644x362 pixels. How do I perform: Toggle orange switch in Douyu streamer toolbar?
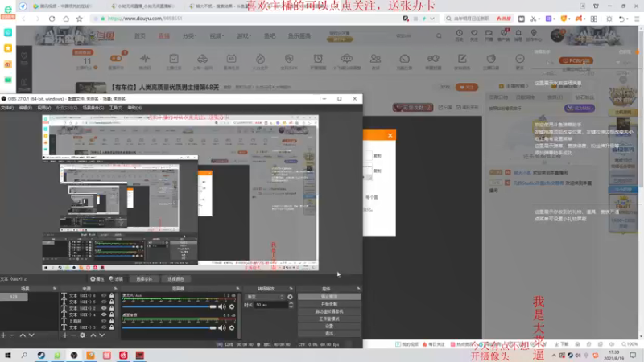(x=116, y=59)
